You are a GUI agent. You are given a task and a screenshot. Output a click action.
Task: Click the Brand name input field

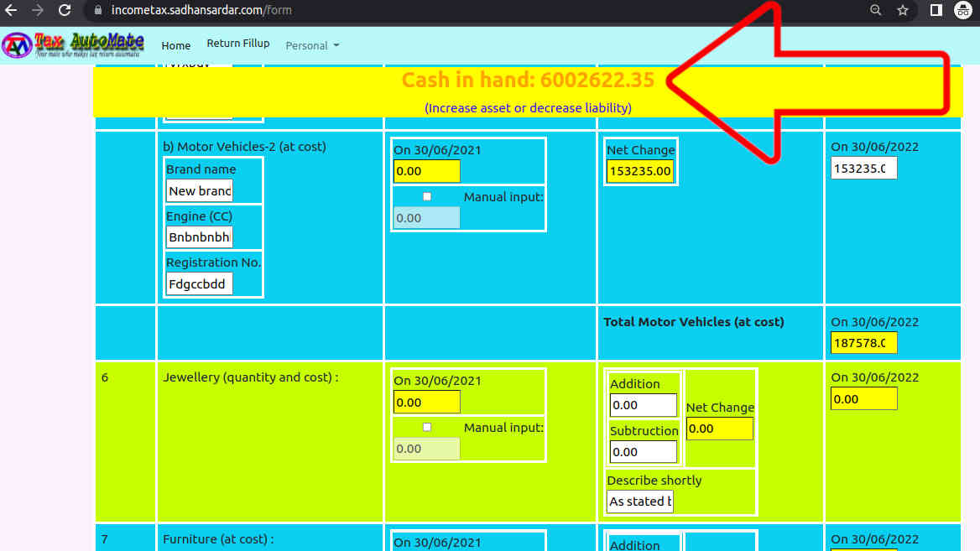coord(200,191)
